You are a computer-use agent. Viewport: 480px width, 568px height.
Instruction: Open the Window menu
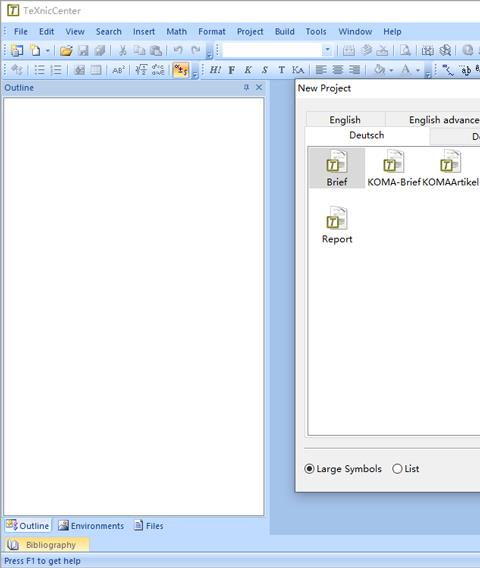click(x=355, y=32)
